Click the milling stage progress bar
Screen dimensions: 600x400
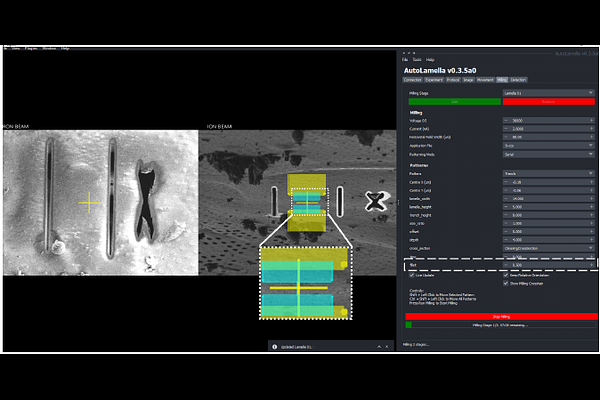tap(501, 325)
